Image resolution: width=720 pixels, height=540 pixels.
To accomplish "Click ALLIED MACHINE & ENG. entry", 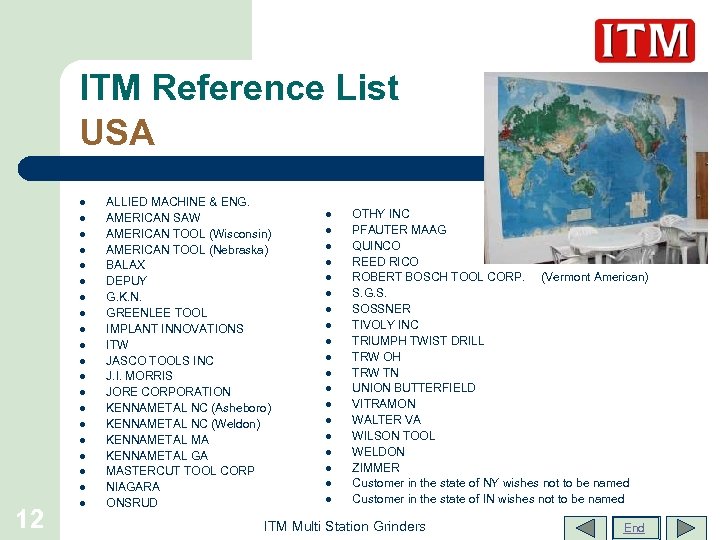I will pyautogui.click(x=178, y=202).
